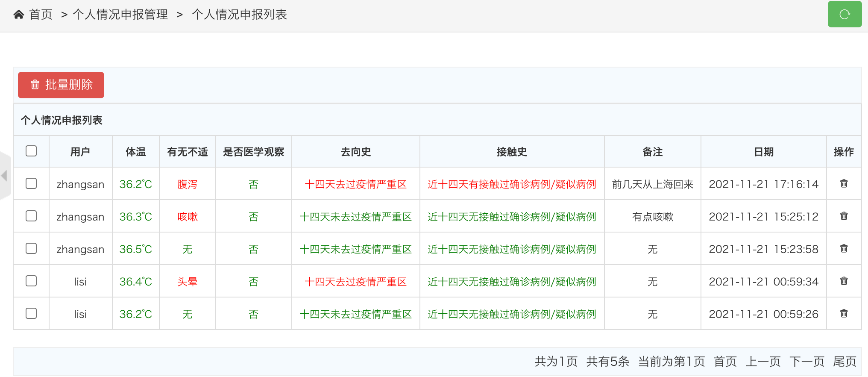Click the 接触史 column header

512,152
